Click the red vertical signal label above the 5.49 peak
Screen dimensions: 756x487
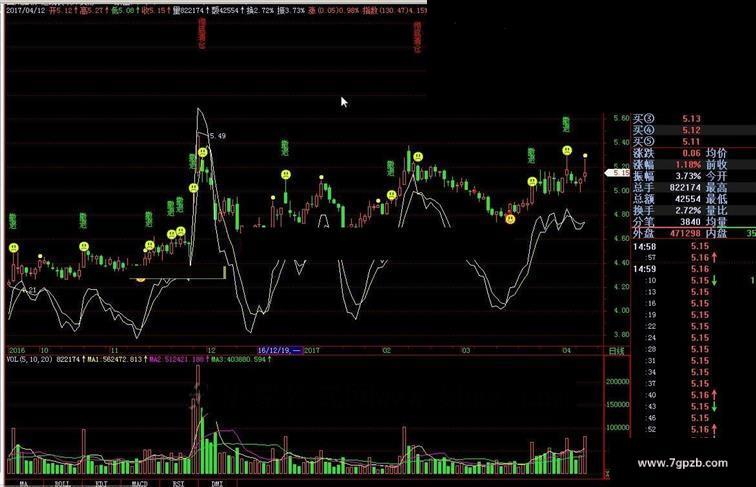[x=202, y=35]
